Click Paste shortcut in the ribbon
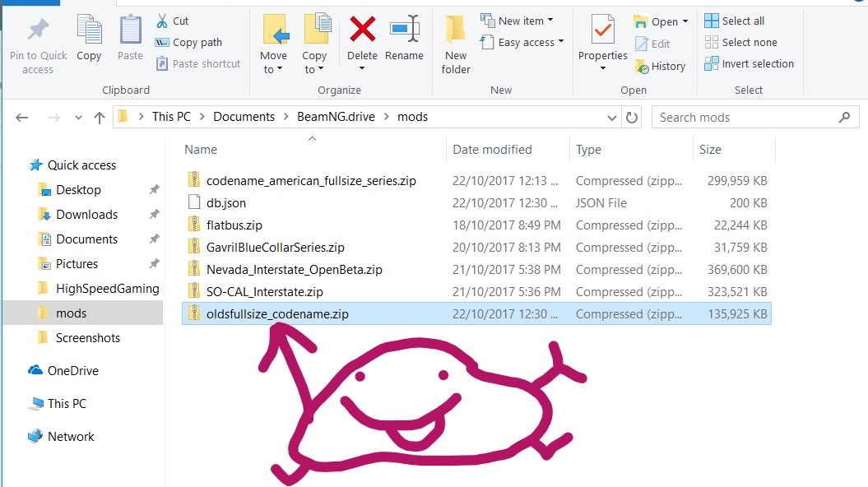The image size is (868, 487). tap(198, 63)
